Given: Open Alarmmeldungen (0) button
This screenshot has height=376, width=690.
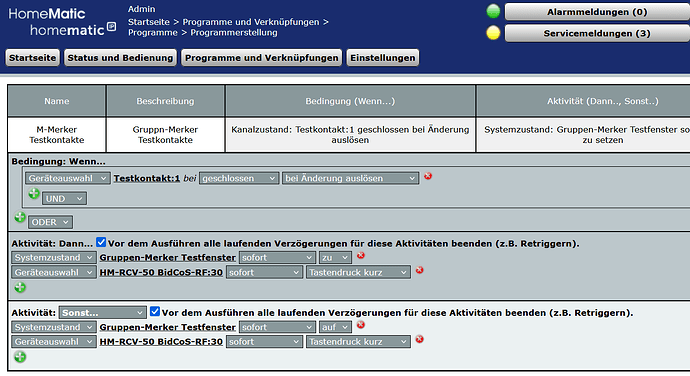Looking at the screenshot, I should [x=597, y=12].
